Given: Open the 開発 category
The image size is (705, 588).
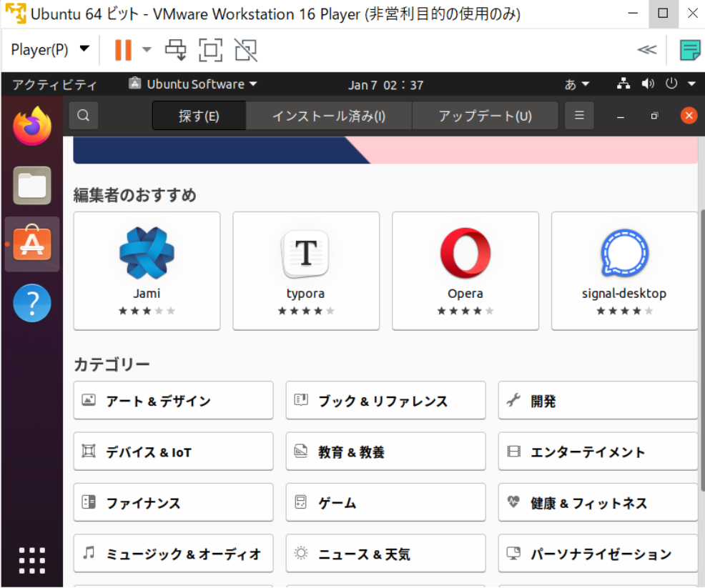Looking at the screenshot, I should pyautogui.click(x=598, y=400).
